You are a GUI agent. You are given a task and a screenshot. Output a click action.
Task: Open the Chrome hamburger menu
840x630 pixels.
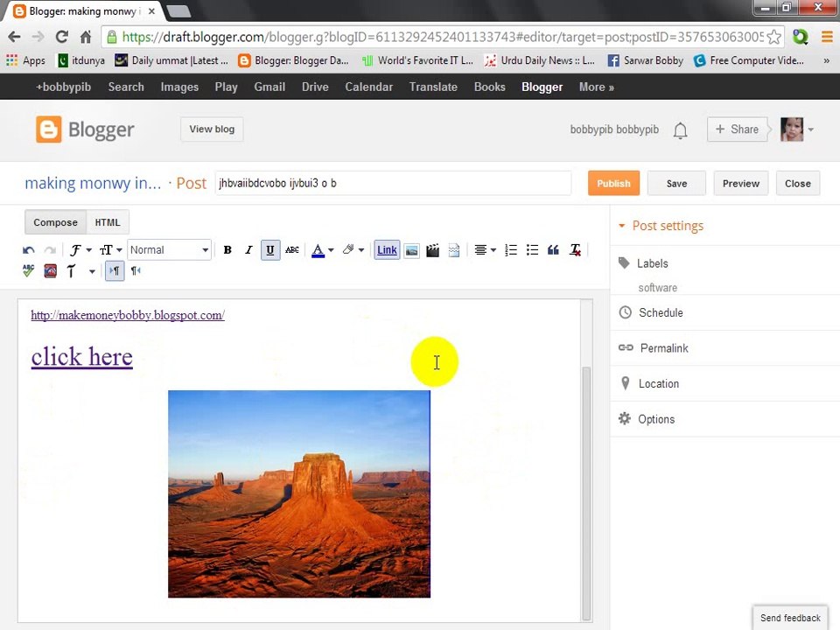(x=827, y=37)
